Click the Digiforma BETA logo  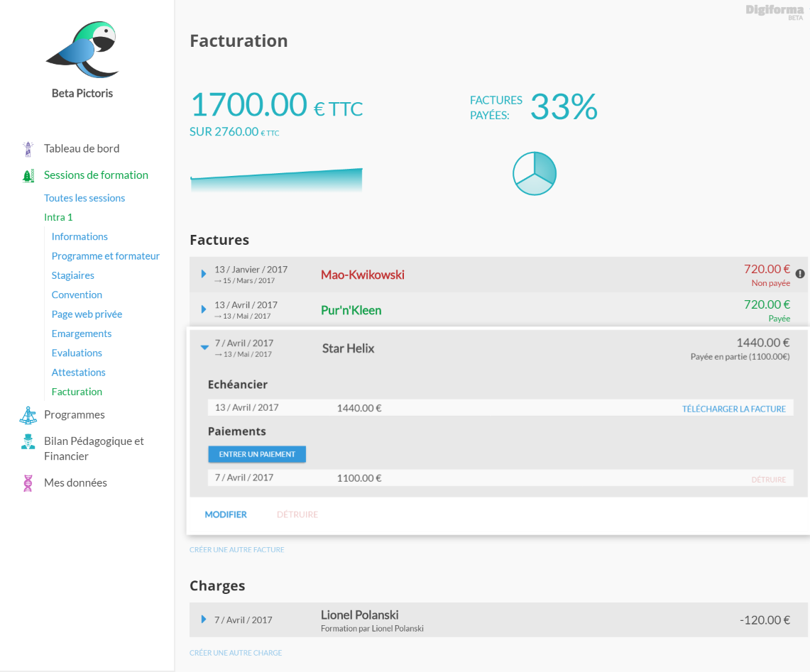click(775, 11)
